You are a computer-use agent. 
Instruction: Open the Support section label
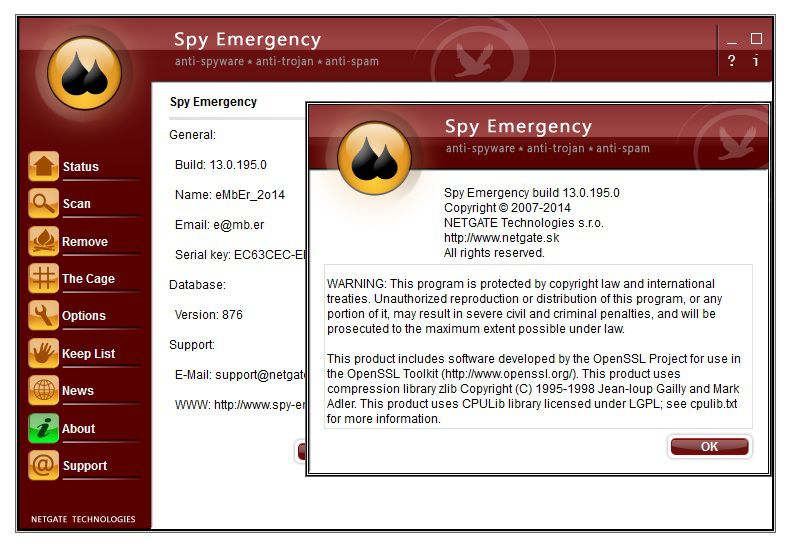click(x=85, y=466)
